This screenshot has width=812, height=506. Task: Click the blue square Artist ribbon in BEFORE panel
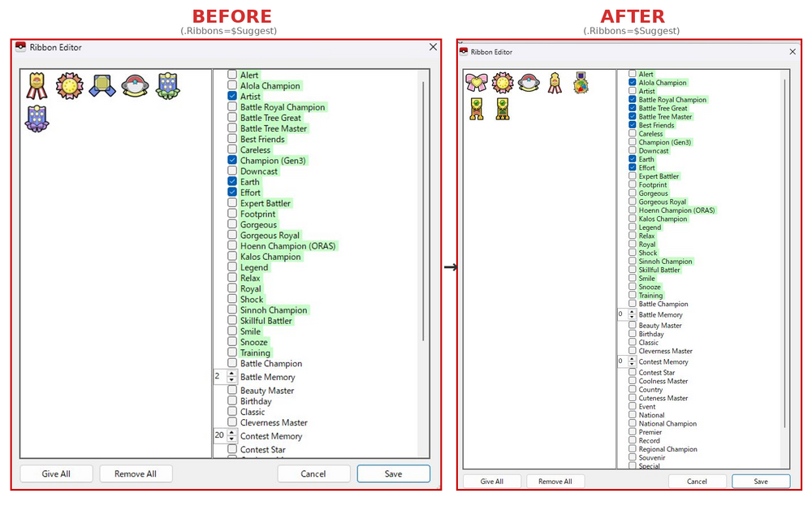click(102, 85)
